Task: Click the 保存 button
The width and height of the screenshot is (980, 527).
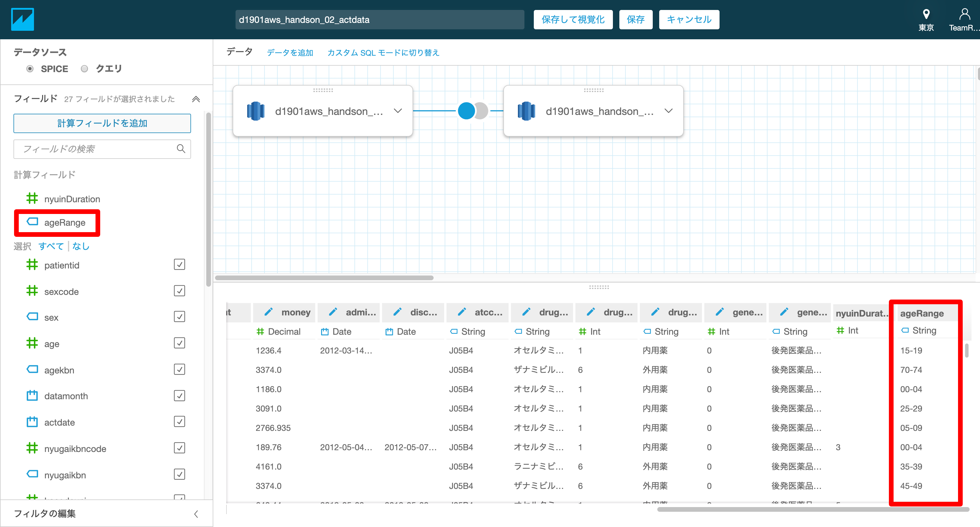Action: (636, 19)
